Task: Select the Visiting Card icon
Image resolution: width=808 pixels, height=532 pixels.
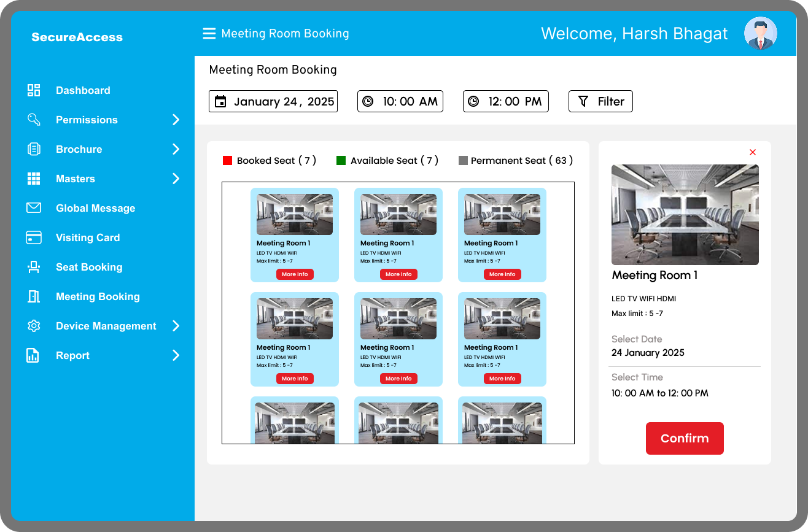Action: 34,237
